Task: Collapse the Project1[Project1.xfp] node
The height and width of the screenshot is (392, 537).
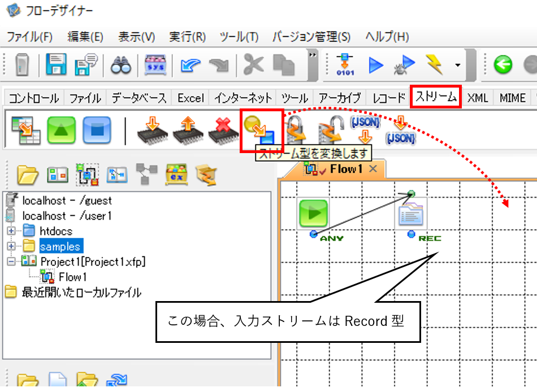Action: pyautogui.click(x=11, y=262)
